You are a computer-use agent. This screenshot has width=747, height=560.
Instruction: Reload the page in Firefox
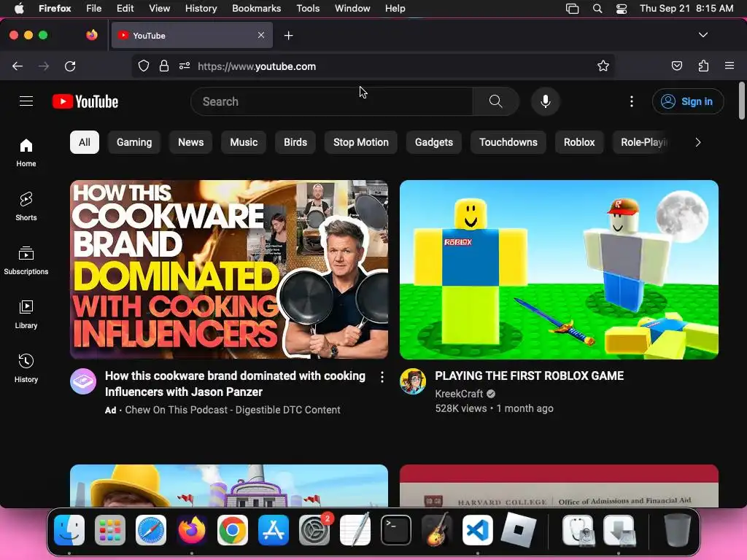point(70,66)
